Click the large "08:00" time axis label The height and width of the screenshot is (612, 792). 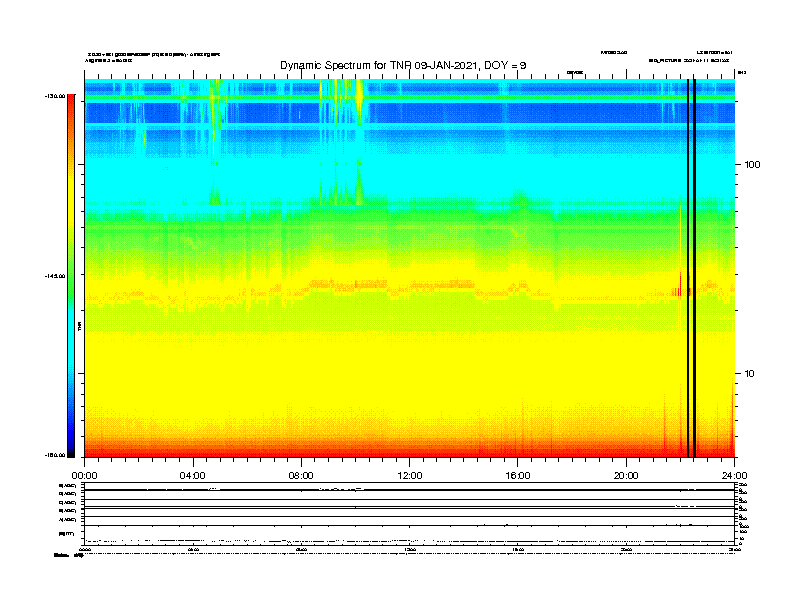301,476
